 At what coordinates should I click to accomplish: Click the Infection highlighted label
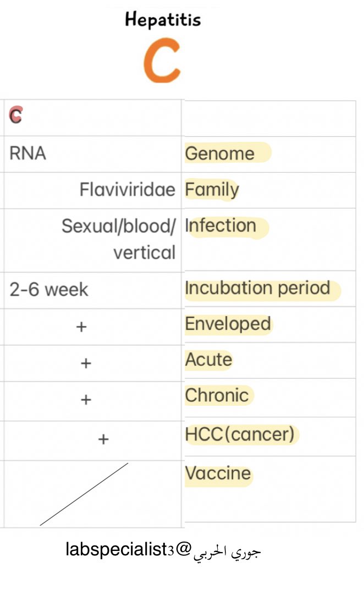tap(220, 225)
